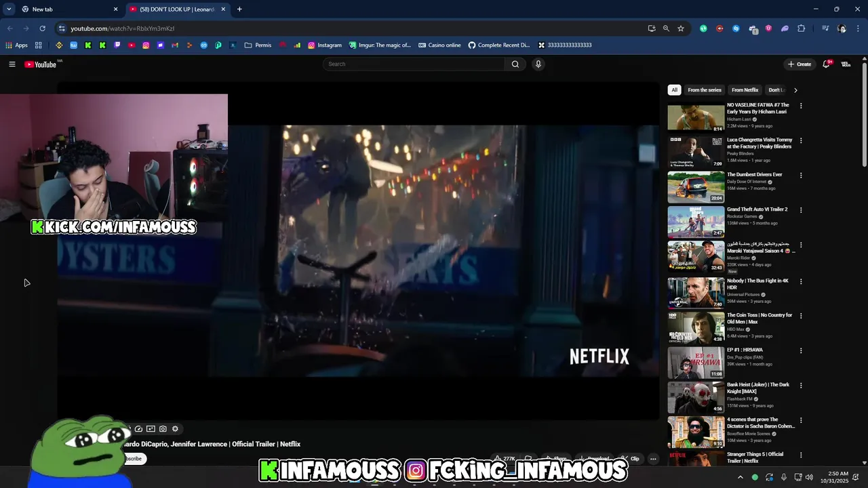The image size is (868, 488).
Task: Click the YouTube search magnifier button
Action: (x=515, y=64)
